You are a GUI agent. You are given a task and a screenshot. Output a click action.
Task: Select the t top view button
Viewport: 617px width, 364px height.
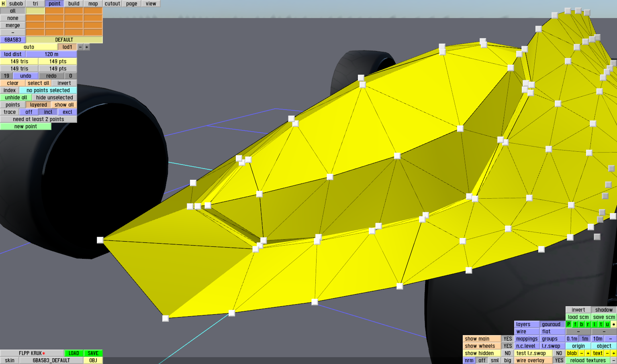pos(601,324)
